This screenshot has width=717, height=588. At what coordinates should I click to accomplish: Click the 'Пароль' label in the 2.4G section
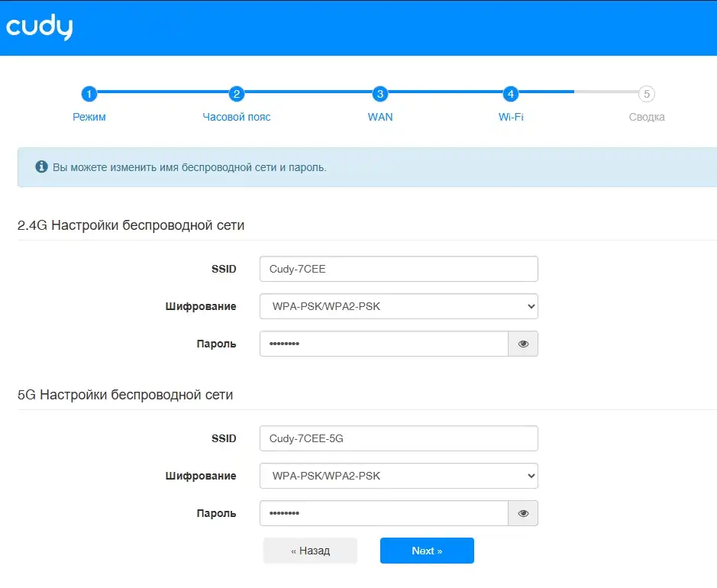pyautogui.click(x=216, y=344)
